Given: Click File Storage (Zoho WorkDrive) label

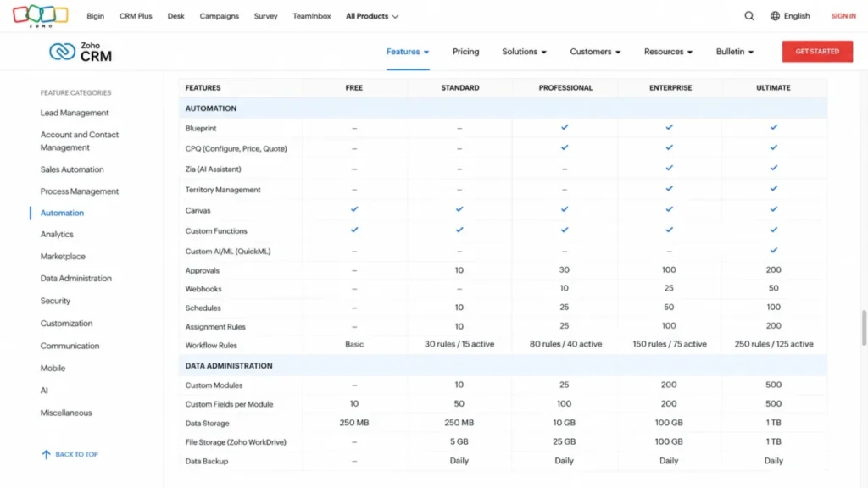Looking at the screenshot, I should click(x=236, y=442).
